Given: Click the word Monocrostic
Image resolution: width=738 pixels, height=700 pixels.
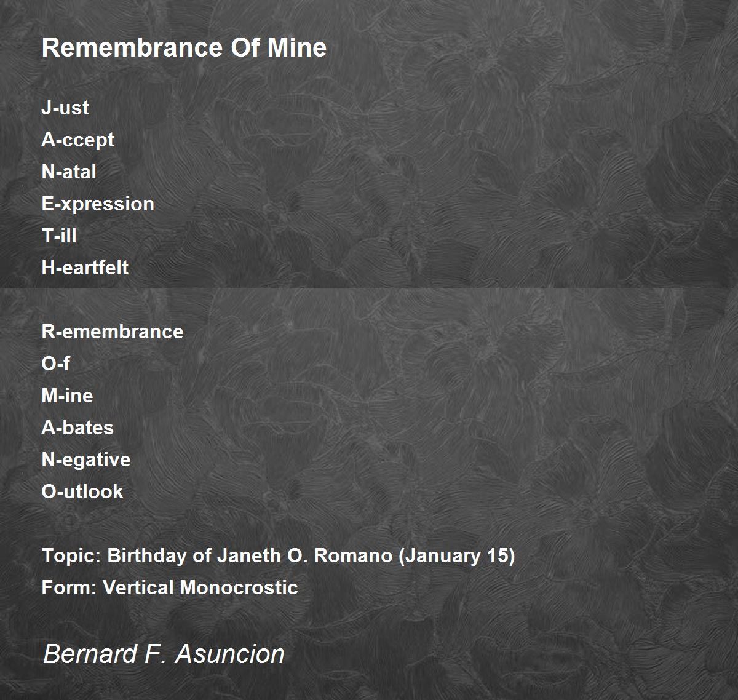Looking at the screenshot, I should pos(239,587).
